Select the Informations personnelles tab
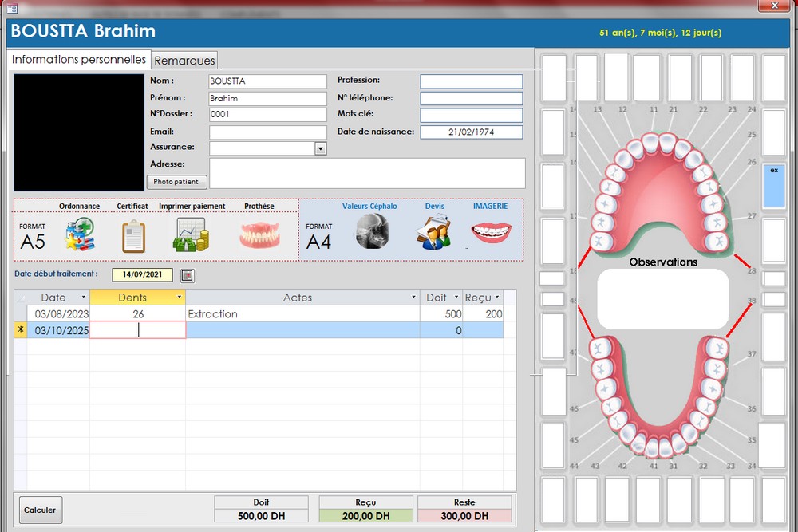This screenshot has width=798, height=532. (78, 60)
